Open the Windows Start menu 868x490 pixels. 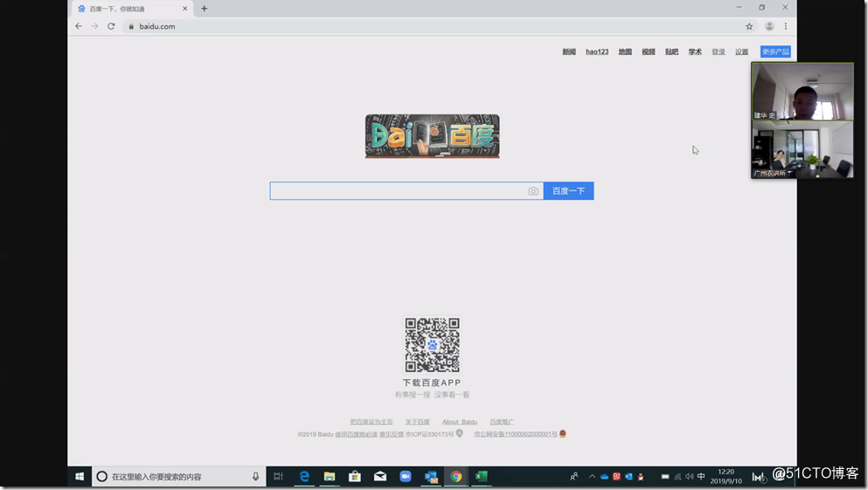[80, 476]
